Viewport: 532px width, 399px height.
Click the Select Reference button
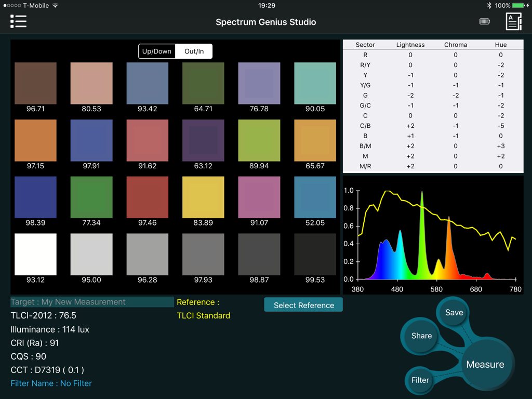click(303, 305)
